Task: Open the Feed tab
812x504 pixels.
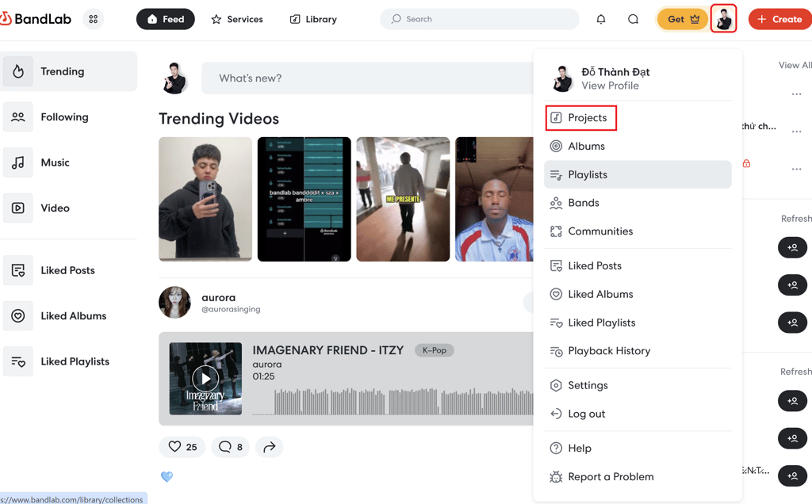Action: [x=165, y=19]
